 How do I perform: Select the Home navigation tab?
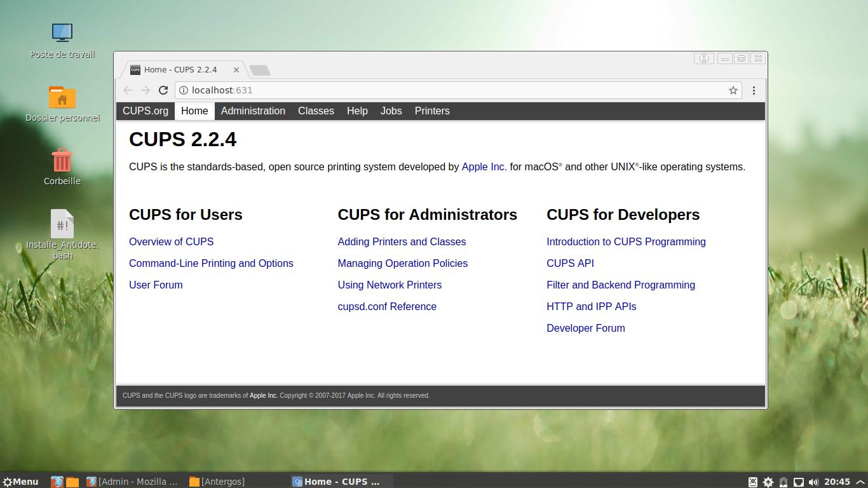coord(194,111)
